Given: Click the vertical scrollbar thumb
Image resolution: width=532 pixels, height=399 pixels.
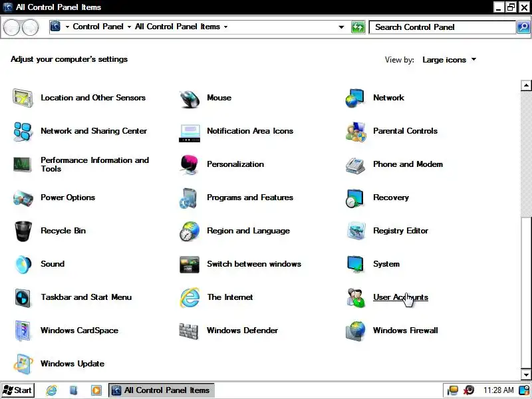Looking at the screenshot, I should 526,293.
